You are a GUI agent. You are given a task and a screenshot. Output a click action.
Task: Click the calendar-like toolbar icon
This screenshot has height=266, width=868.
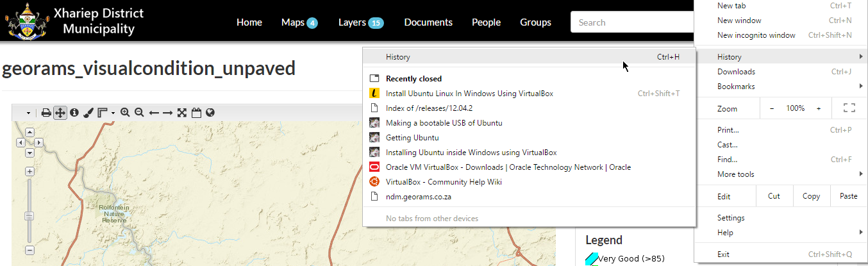point(196,113)
